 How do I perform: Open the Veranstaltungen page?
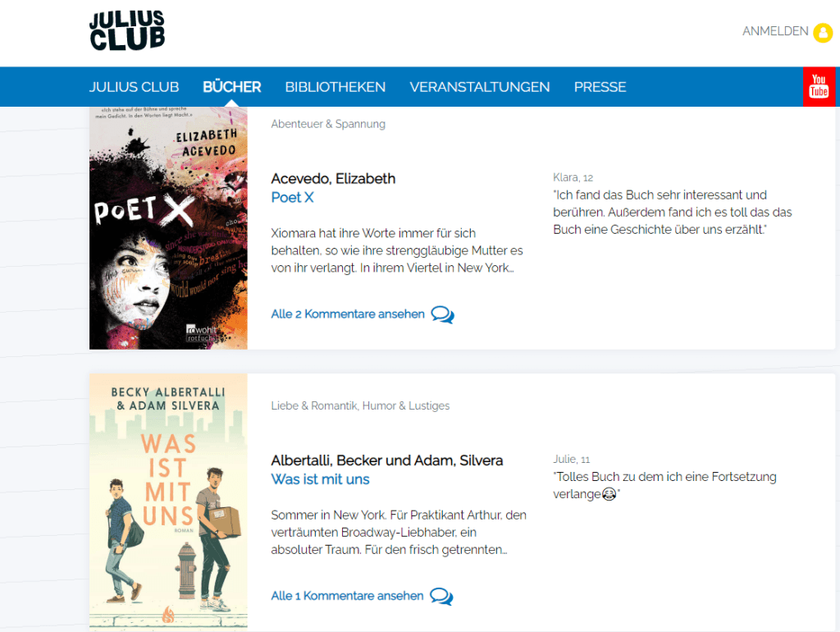click(x=479, y=87)
